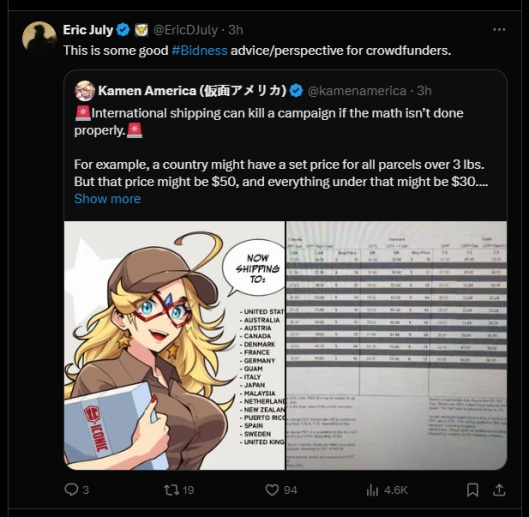View analytics via the views bar icon

pyautogui.click(x=372, y=490)
